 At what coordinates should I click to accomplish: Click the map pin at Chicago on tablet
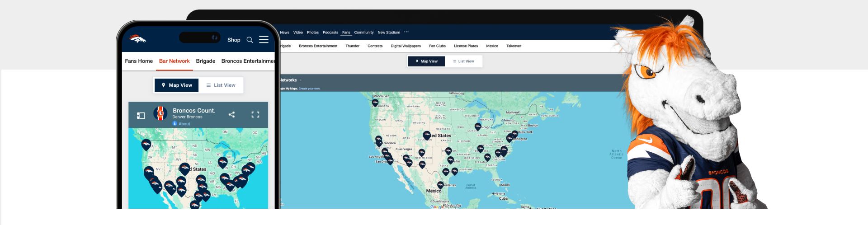point(478,127)
